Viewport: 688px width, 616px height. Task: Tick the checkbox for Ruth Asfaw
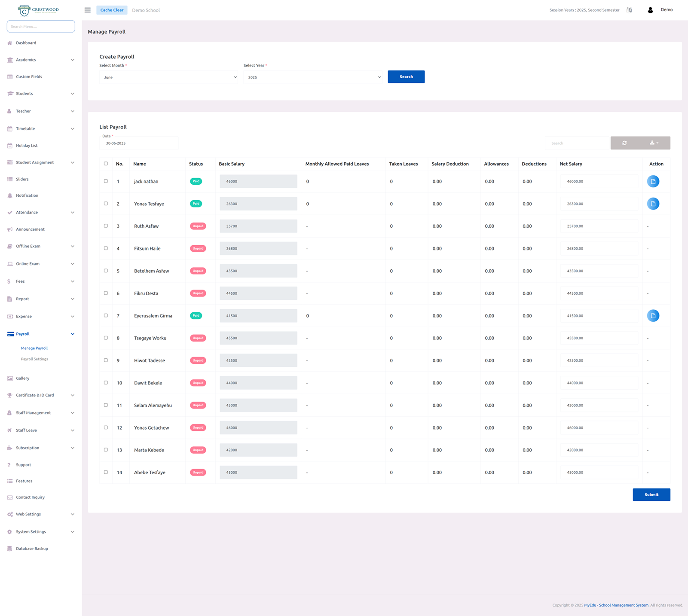pyautogui.click(x=106, y=226)
